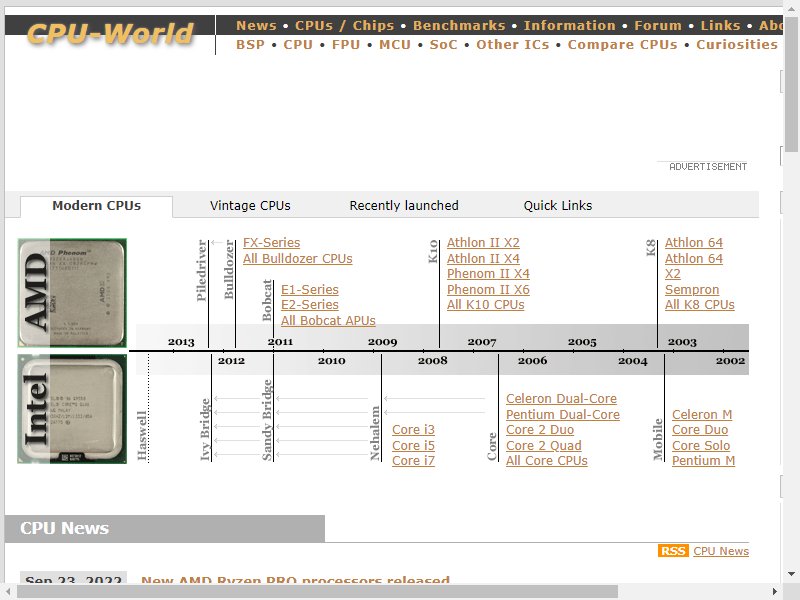Open the Links menu item
This screenshot has width=800, height=600.
[x=720, y=26]
